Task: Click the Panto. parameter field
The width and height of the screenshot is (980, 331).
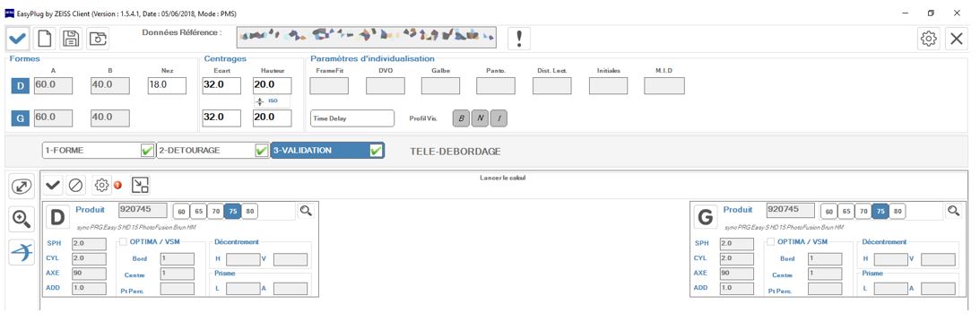Action: point(496,86)
